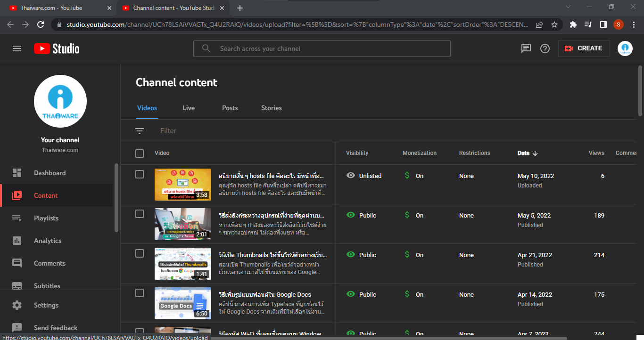Check the box for the Google Docs font video
This screenshot has height=340, width=644.
point(140,293)
